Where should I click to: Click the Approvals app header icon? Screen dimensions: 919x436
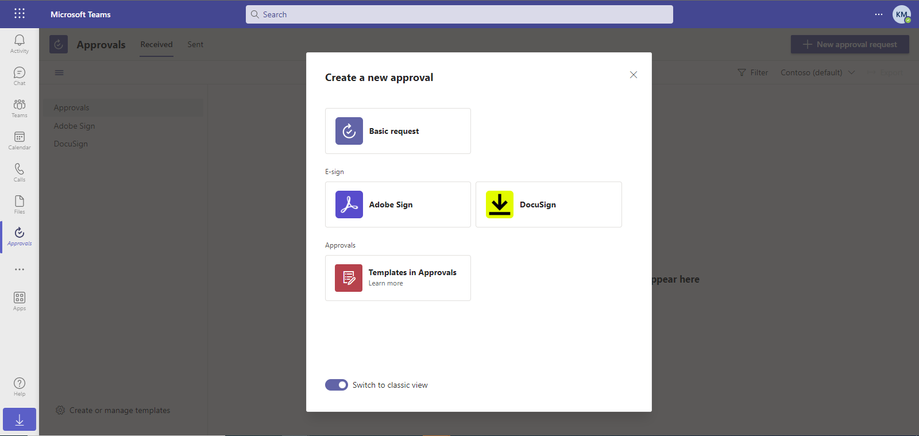(x=59, y=45)
